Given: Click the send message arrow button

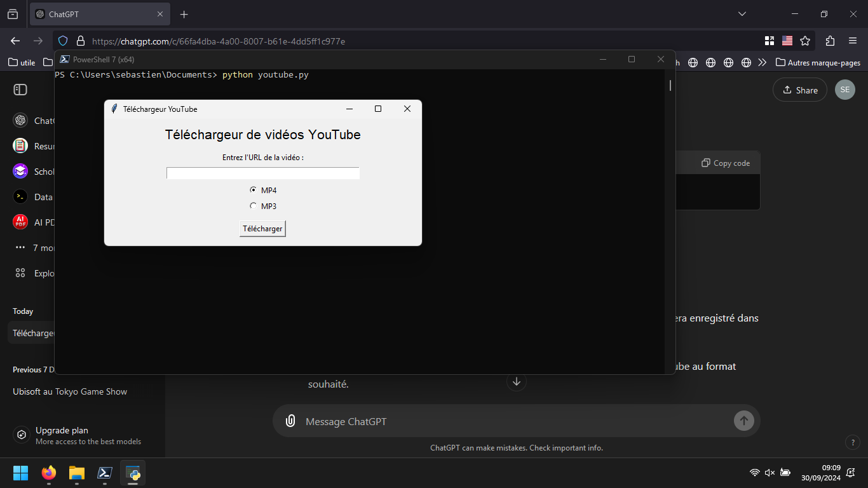Looking at the screenshot, I should [x=743, y=421].
